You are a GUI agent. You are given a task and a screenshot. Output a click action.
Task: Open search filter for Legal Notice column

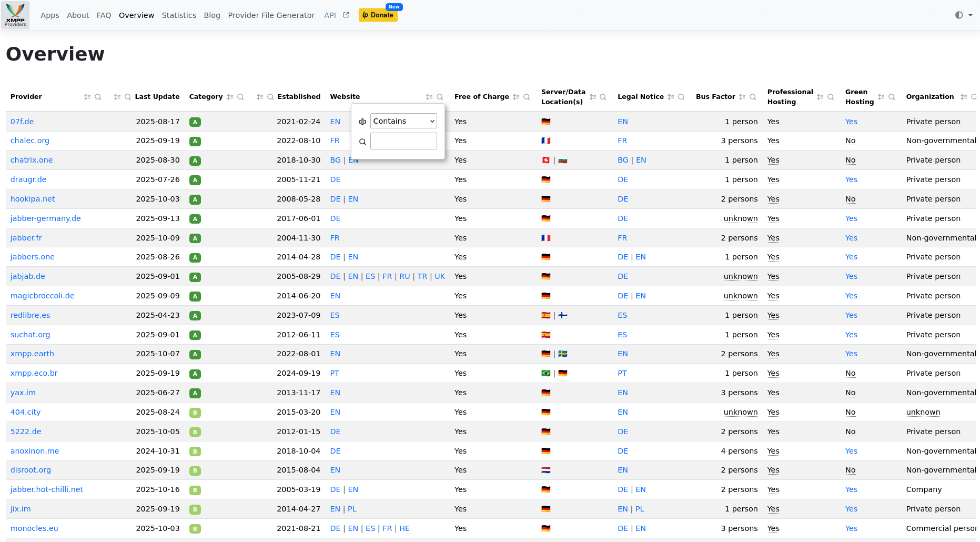[x=681, y=97]
